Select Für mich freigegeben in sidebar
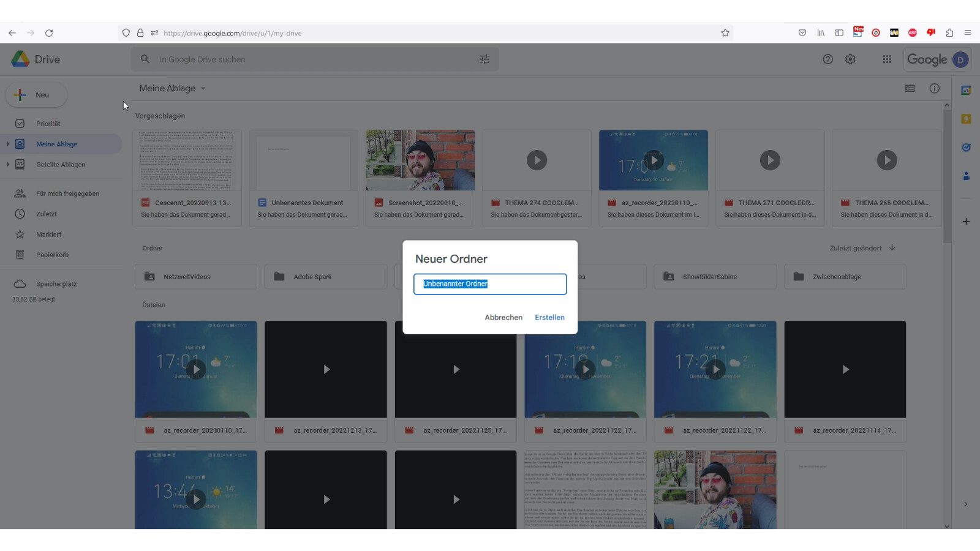Viewport: 980px width, 551px height. pyautogui.click(x=67, y=193)
